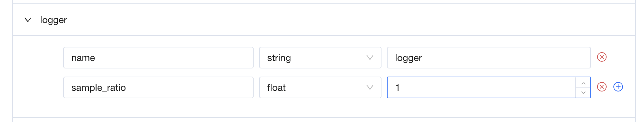
Task: Focus the sample_ratio numeric value input
Action: (x=481, y=87)
